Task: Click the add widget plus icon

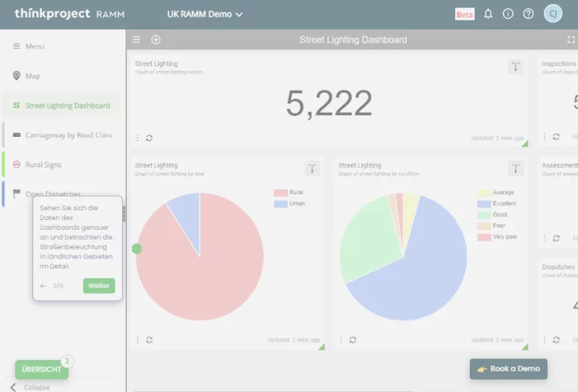Action: point(156,40)
